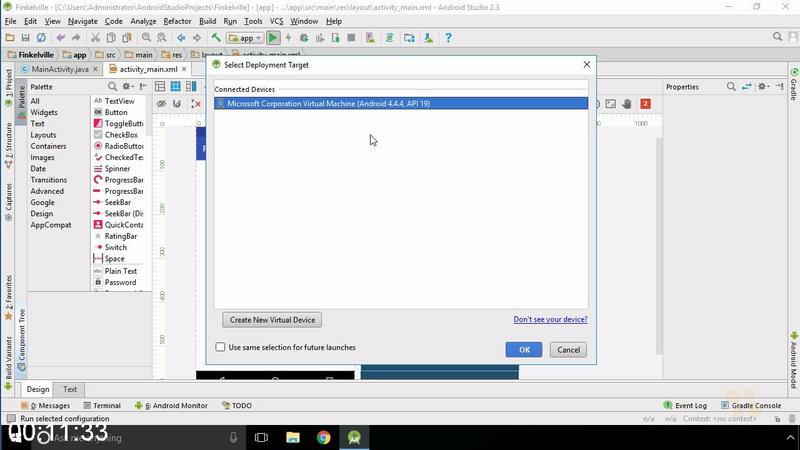Viewport: 800px width, 450px height.
Task: Select the Widgets palette category
Action: click(x=44, y=112)
